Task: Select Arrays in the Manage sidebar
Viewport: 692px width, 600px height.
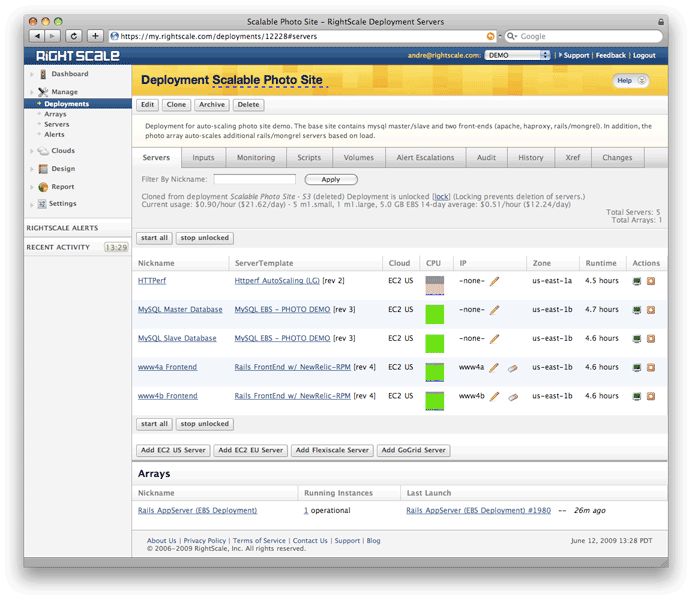Action: (55, 114)
